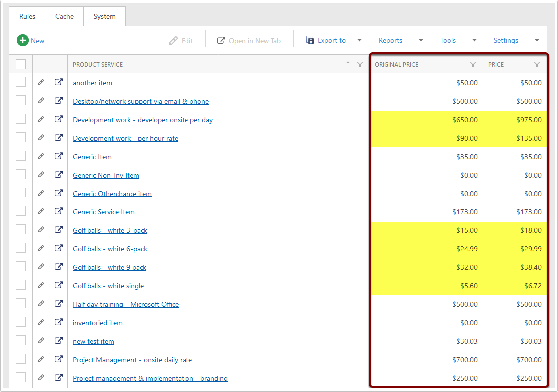Edit the Generic Othercharge item row
558x392 pixels.
pyautogui.click(x=41, y=193)
